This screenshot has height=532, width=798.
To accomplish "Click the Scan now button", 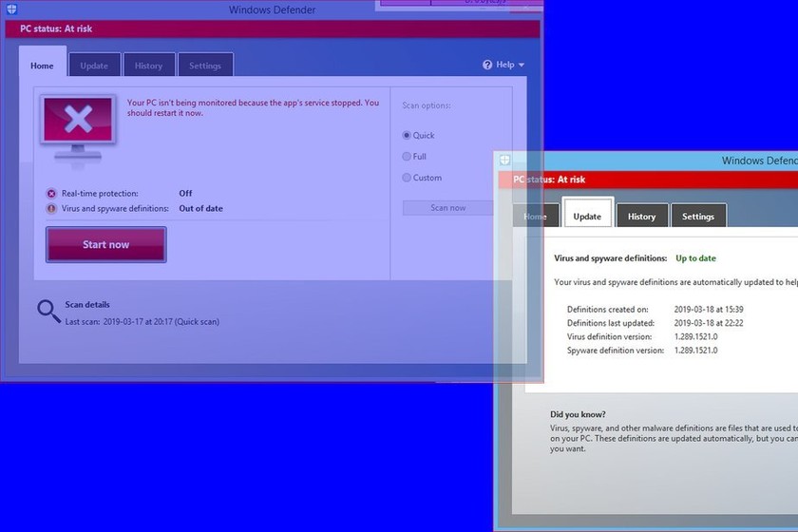I will click(447, 208).
